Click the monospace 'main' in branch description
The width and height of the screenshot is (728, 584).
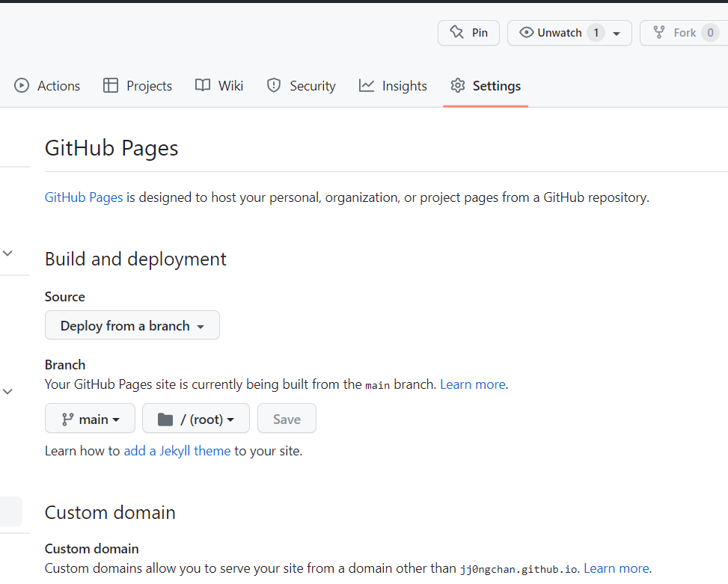click(x=377, y=385)
